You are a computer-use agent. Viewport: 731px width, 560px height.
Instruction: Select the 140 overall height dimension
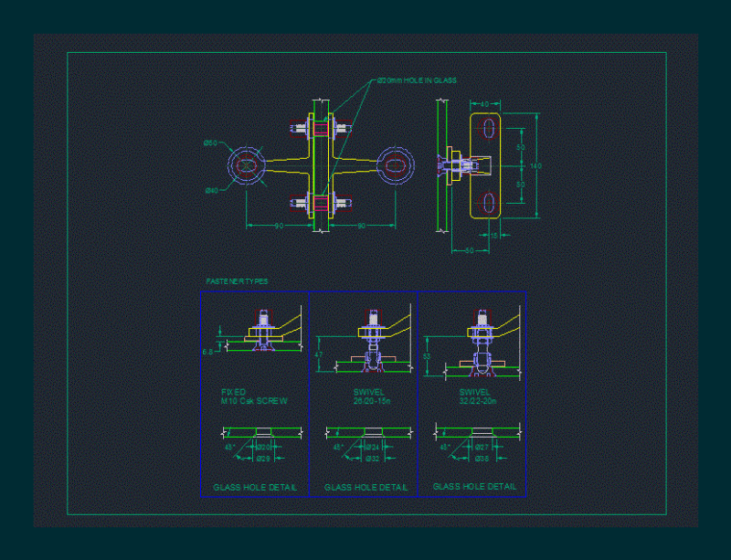click(535, 166)
